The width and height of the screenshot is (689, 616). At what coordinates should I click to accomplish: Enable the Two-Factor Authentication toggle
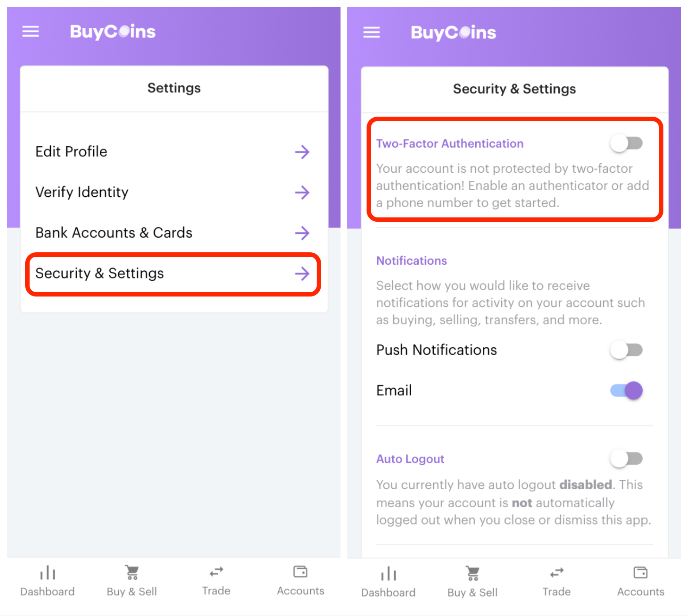[x=626, y=143]
